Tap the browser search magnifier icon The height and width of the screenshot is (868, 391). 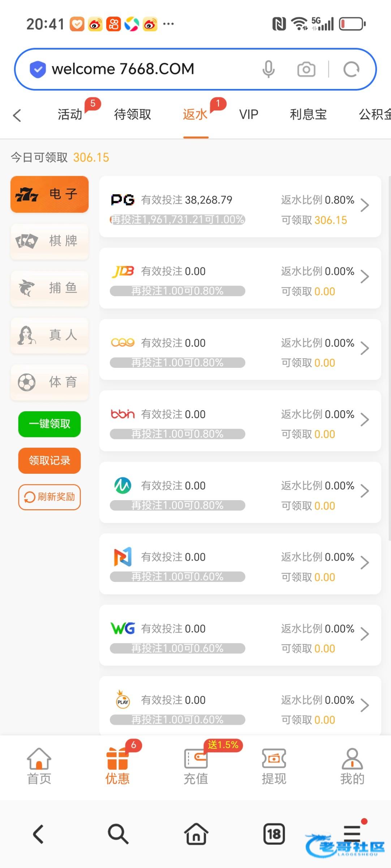[118, 834]
